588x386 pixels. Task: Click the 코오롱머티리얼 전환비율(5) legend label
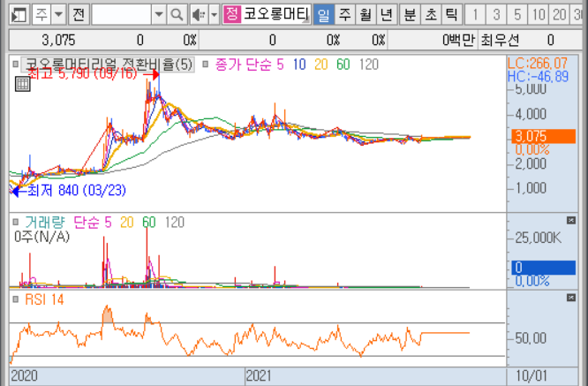[108, 64]
